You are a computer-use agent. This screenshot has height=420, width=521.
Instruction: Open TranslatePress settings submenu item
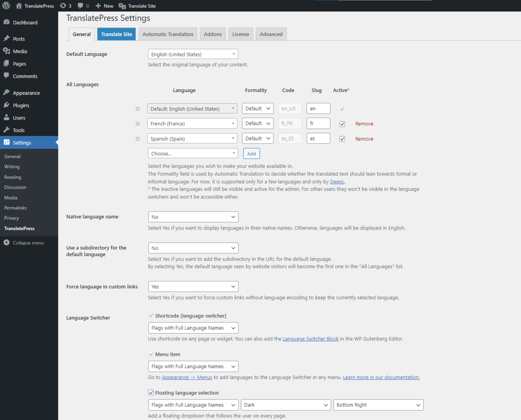click(x=19, y=228)
